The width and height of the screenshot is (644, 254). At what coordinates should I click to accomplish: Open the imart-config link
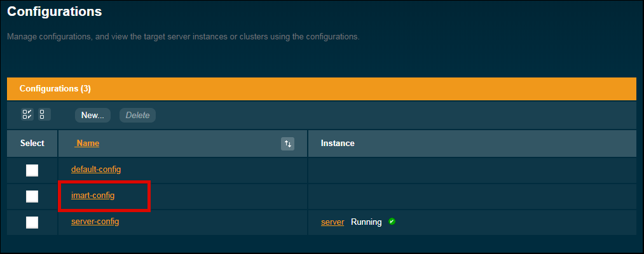(93, 196)
